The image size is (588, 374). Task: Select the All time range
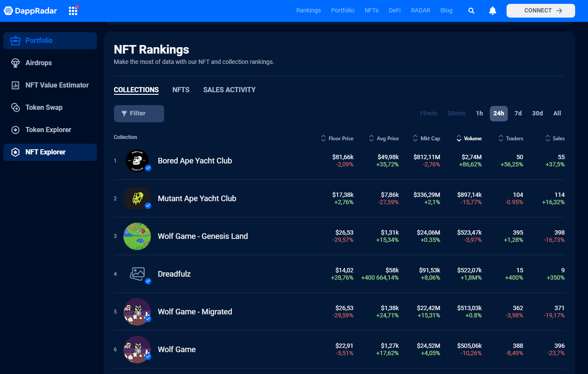(557, 114)
